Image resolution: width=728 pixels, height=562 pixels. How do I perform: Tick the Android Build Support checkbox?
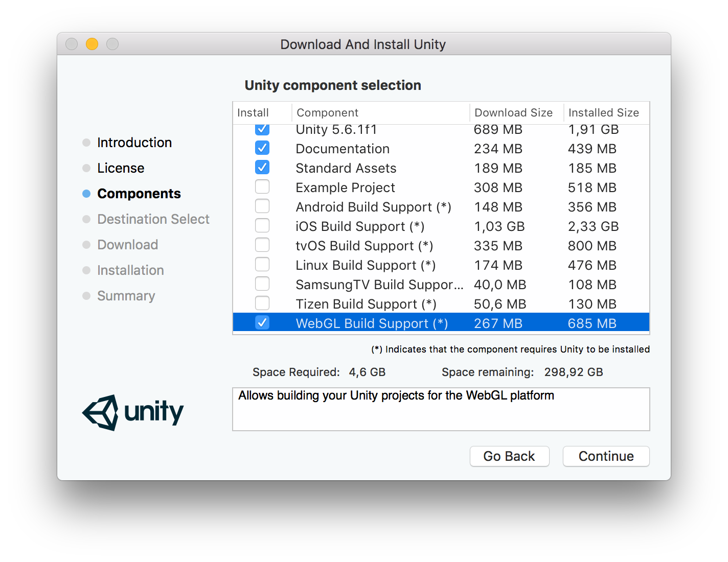click(x=262, y=206)
